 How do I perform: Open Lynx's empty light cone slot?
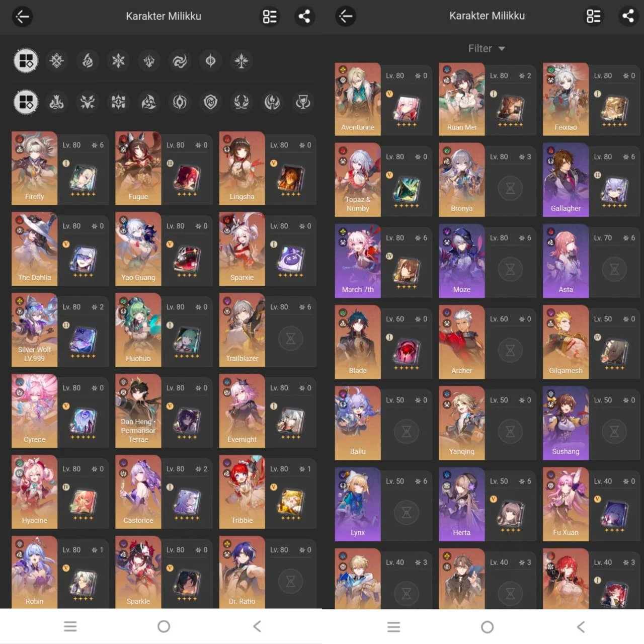point(407,512)
